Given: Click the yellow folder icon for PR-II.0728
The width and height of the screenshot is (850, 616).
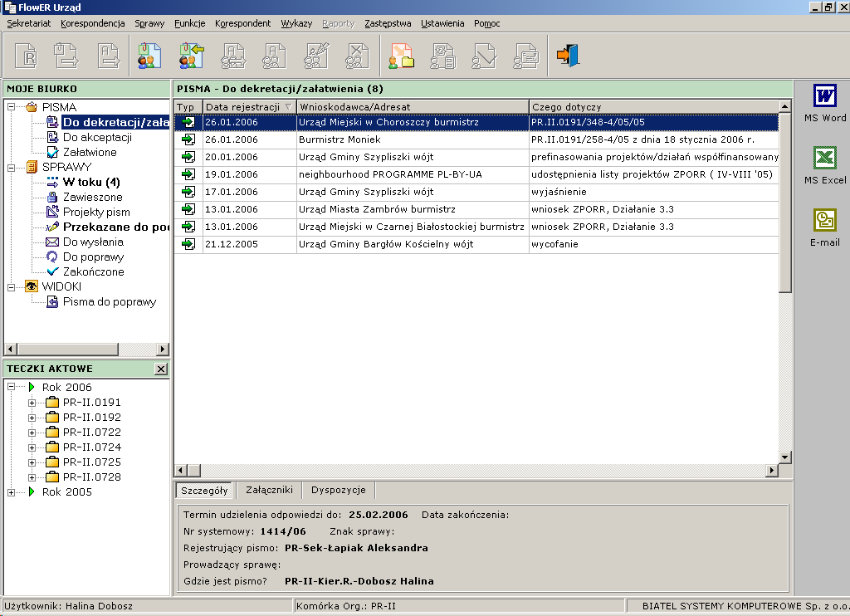Looking at the screenshot, I should coord(52,477).
